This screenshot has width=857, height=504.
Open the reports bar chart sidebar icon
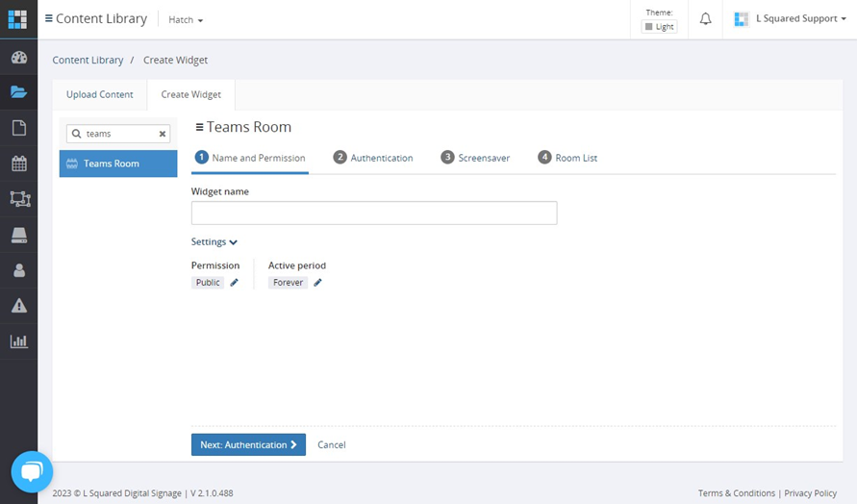pyautogui.click(x=19, y=341)
